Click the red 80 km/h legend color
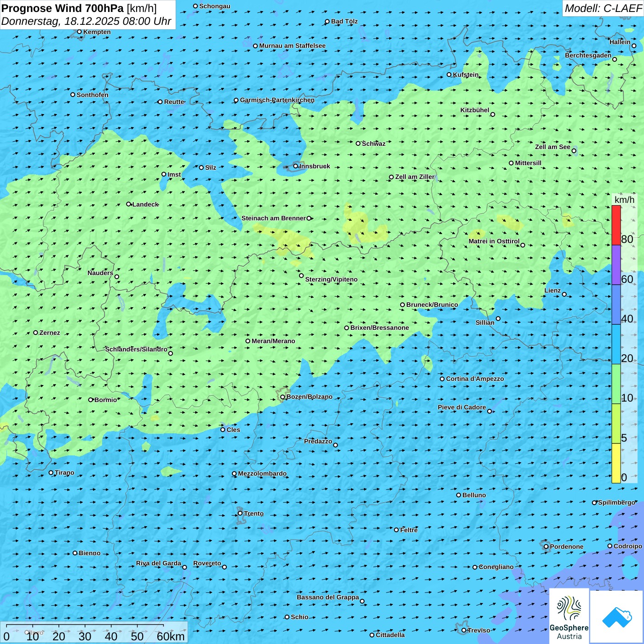 tap(616, 225)
